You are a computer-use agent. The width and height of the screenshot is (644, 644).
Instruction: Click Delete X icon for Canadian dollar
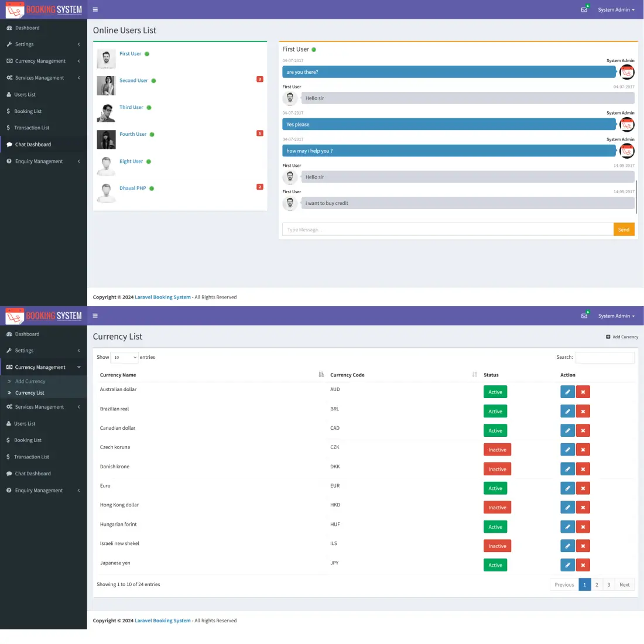583,430
